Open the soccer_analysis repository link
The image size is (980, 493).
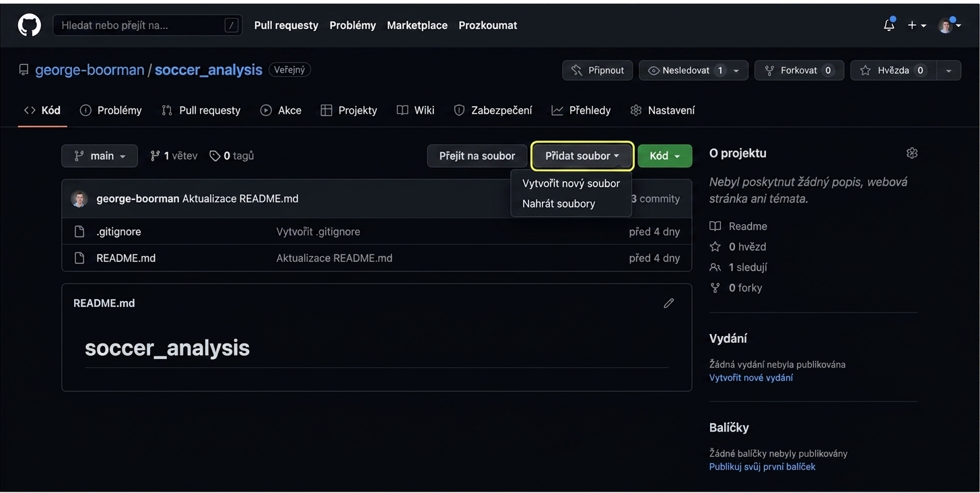pos(209,70)
